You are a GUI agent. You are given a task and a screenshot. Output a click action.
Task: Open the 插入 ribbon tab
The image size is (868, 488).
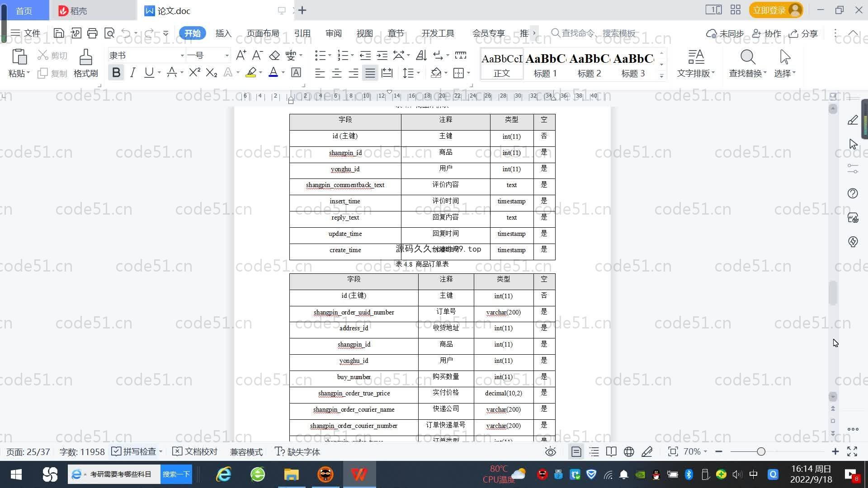pos(223,33)
